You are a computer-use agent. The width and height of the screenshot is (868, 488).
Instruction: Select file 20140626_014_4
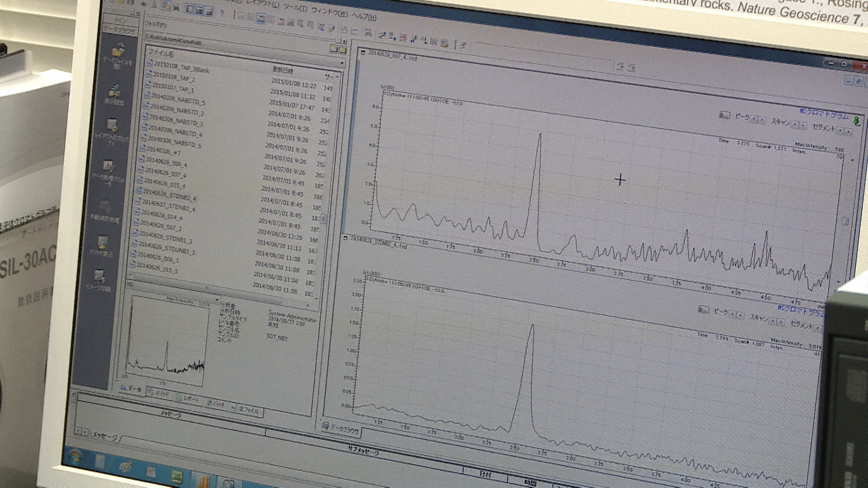click(x=157, y=215)
